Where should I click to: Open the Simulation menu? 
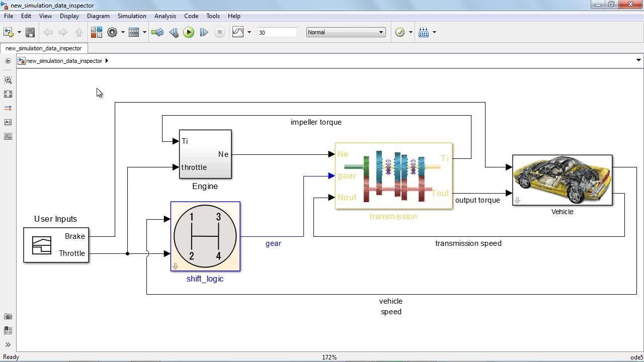[x=132, y=16]
